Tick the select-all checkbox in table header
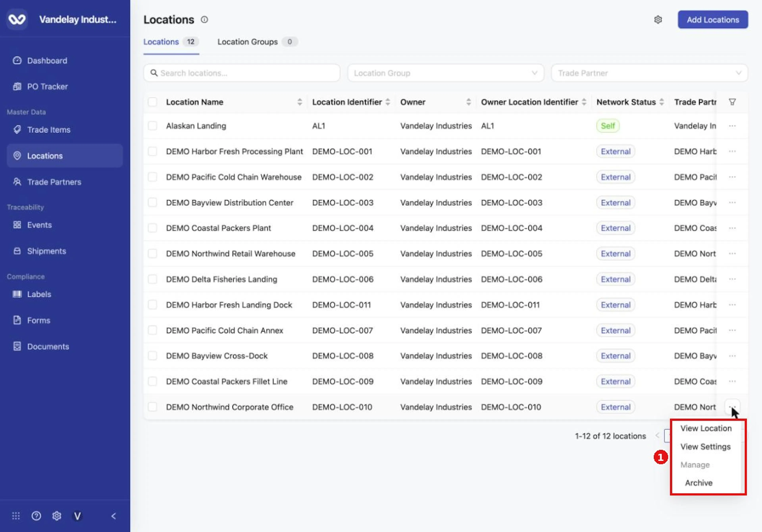 (x=152, y=102)
